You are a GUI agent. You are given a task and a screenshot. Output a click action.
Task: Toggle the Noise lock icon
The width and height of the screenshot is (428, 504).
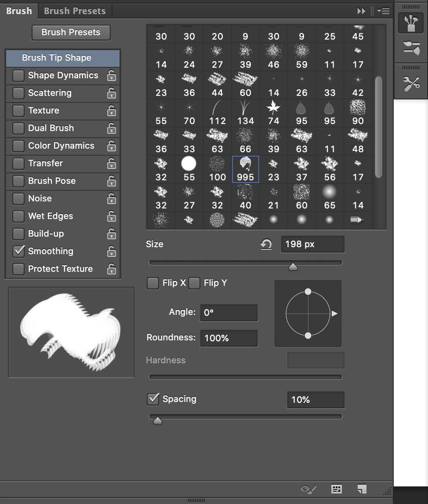click(112, 199)
